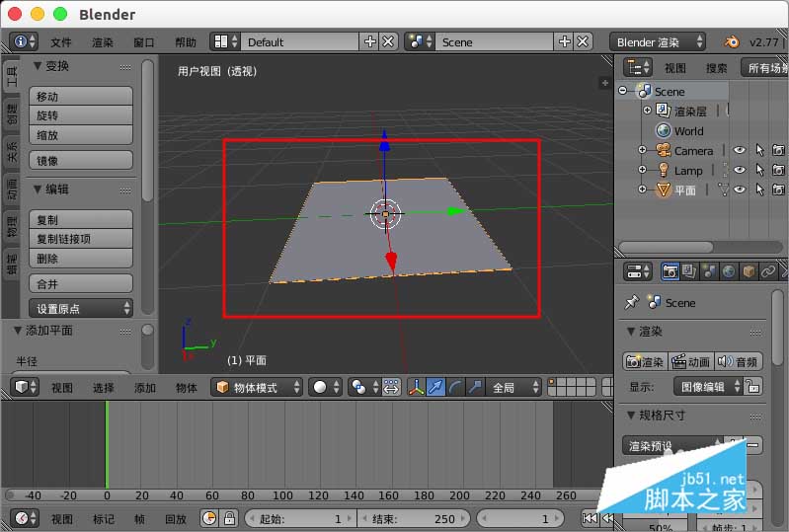Viewport: 789px width, 532px height.
Task: Collapse the 变换 tool panel
Action: point(38,66)
